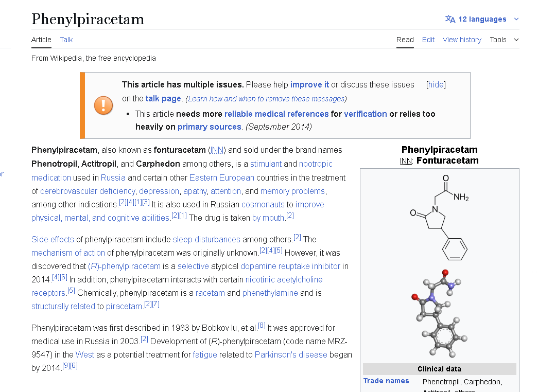Click the orange warning exclamation icon

(x=103, y=105)
